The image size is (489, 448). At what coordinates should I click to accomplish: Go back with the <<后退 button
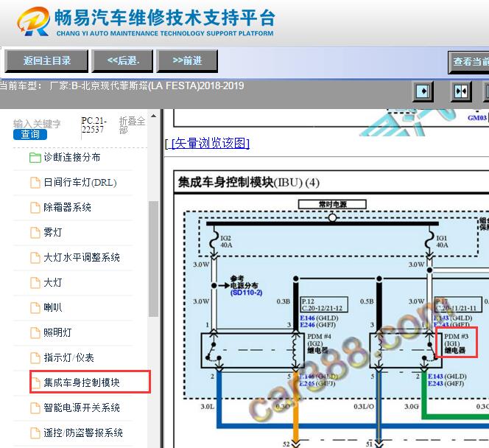pyautogui.click(x=122, y=60)
